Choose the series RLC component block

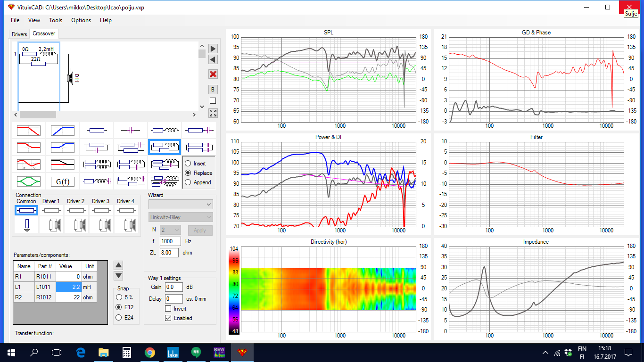coord(97,181)
